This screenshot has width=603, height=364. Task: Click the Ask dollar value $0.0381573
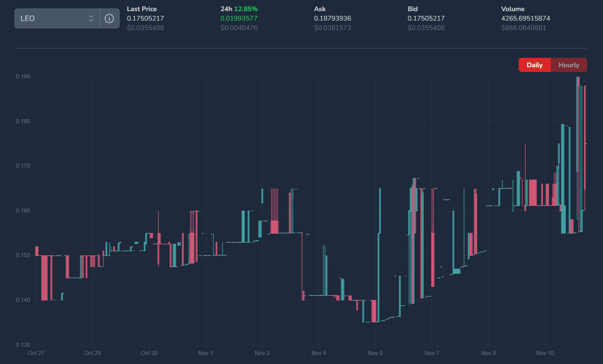coord(333,28)
